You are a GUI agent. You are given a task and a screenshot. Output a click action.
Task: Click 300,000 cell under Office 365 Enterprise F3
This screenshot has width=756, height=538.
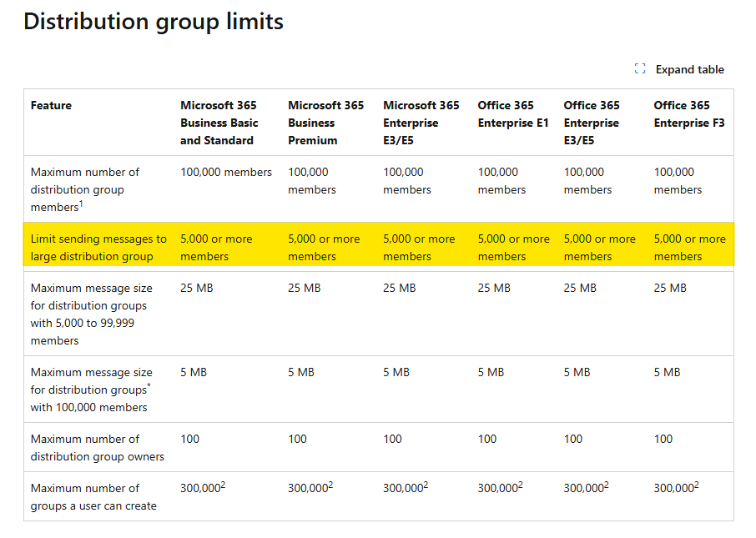point(677,487)
